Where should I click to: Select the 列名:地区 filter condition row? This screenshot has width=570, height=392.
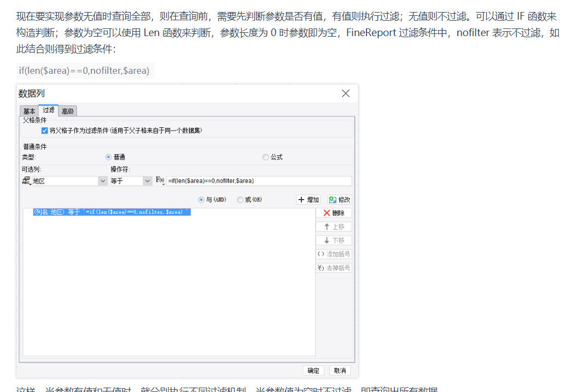point(112,212)
